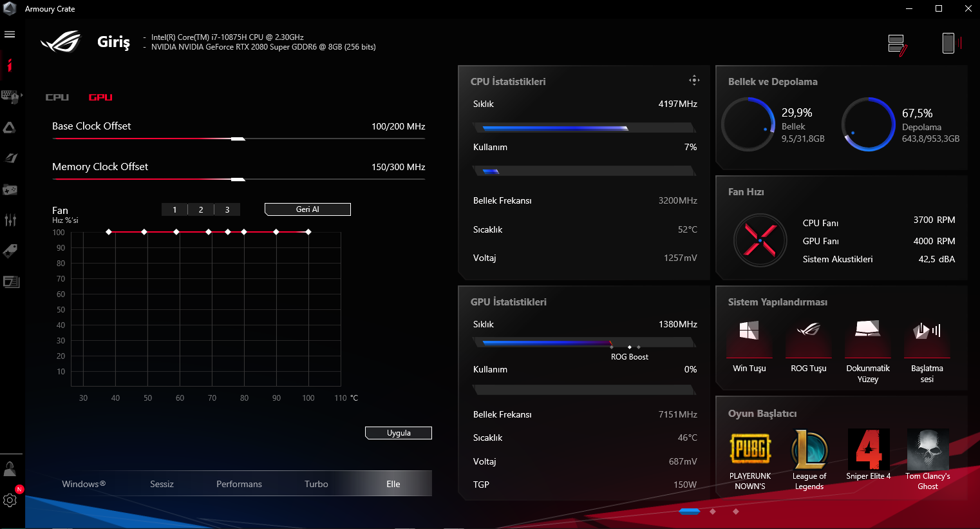Toggle the ROG Tuşu setting

[809, 347]
